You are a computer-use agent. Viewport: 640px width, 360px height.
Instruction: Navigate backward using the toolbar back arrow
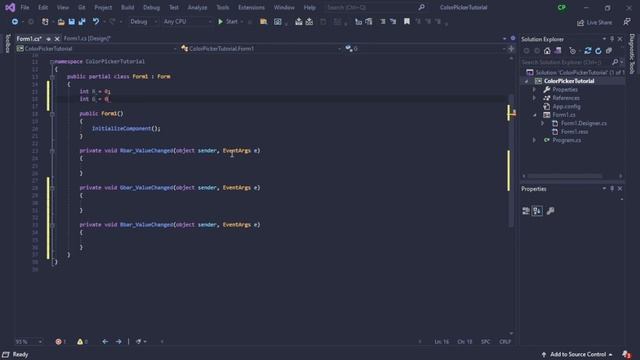(15, 22)
